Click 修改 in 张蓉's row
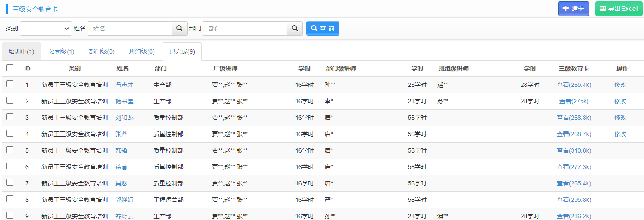Image resolution: width=644 pixels, height=220 pixels. click(x=620, y=134)
